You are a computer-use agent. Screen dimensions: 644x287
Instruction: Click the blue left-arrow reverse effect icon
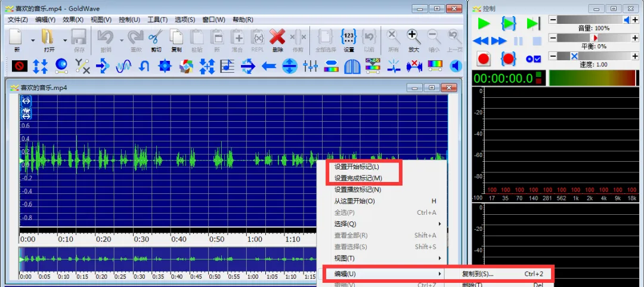pyautogui.click(x=268, y=66)
